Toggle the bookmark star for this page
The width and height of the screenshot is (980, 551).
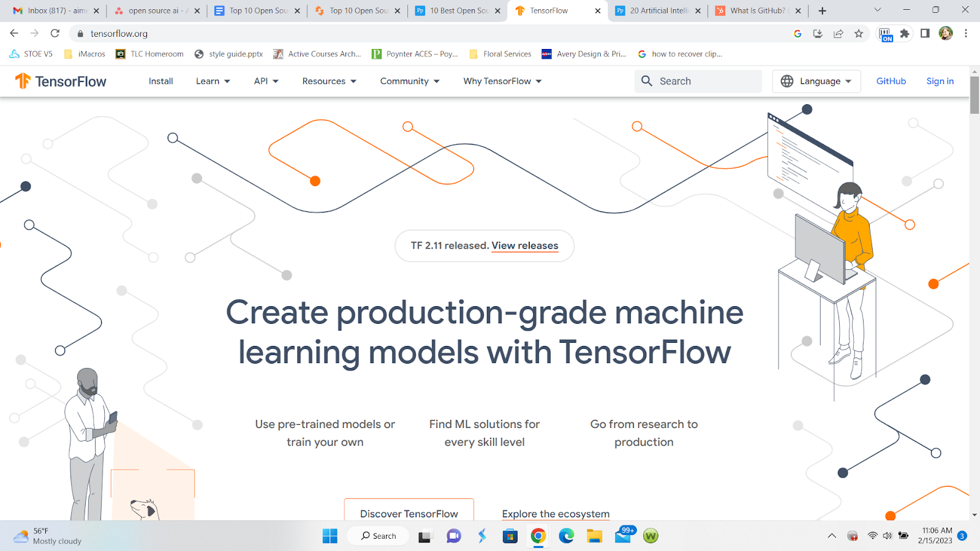point(859,34)
